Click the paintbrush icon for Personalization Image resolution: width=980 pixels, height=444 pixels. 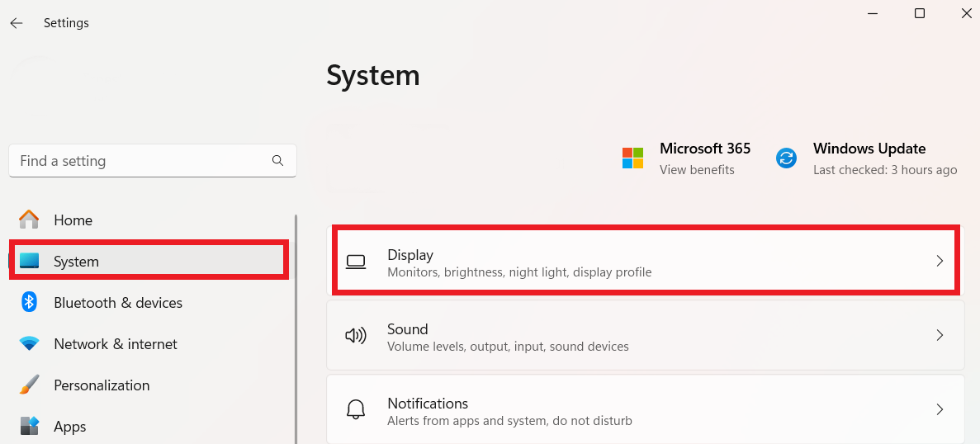click(x=29, y=385)
